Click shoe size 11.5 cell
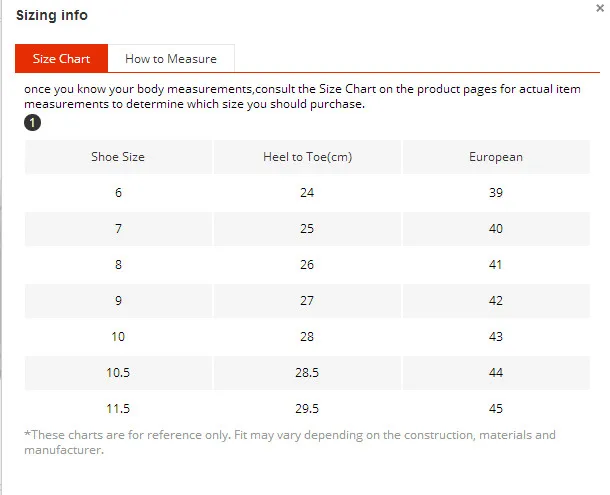 pos(118,409)
